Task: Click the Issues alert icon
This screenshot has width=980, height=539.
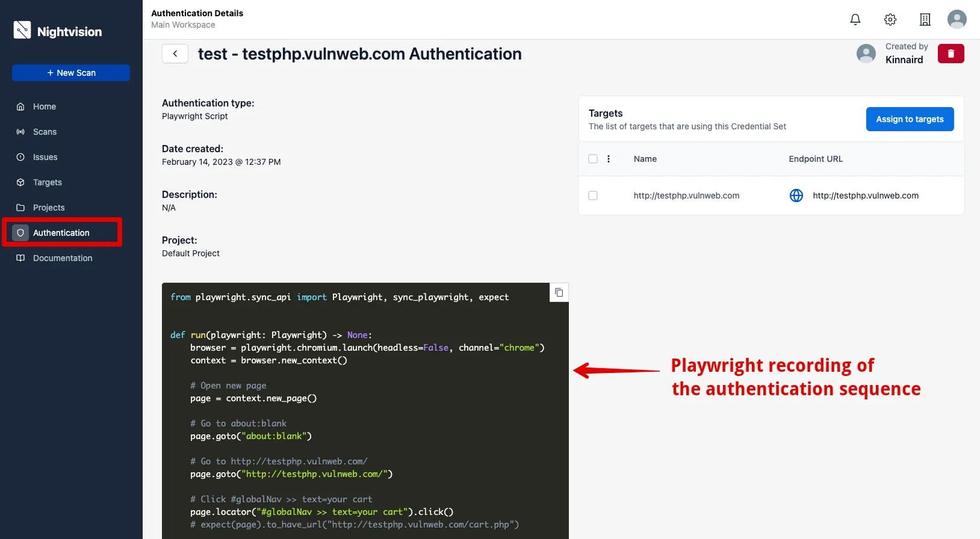Action: point(20,157)
